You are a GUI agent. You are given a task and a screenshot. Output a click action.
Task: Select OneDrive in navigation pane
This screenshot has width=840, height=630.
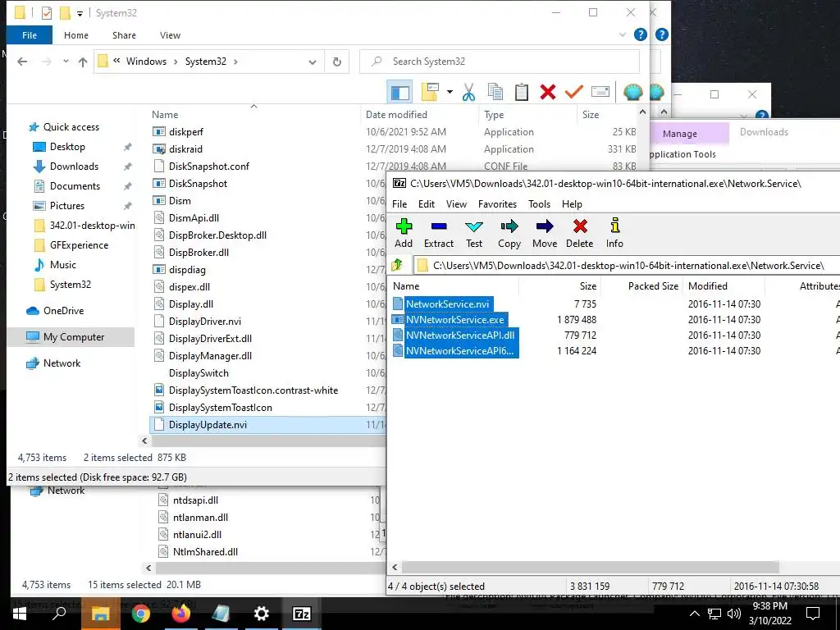(63, 311)
